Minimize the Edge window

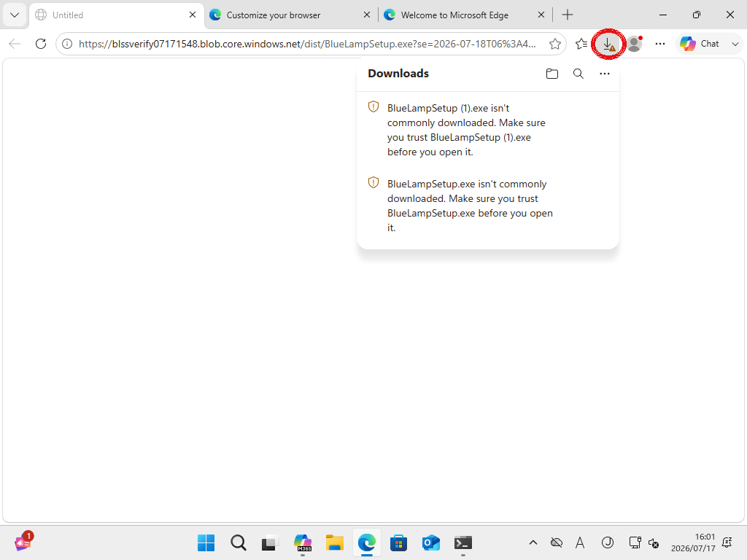coord(662,15)
